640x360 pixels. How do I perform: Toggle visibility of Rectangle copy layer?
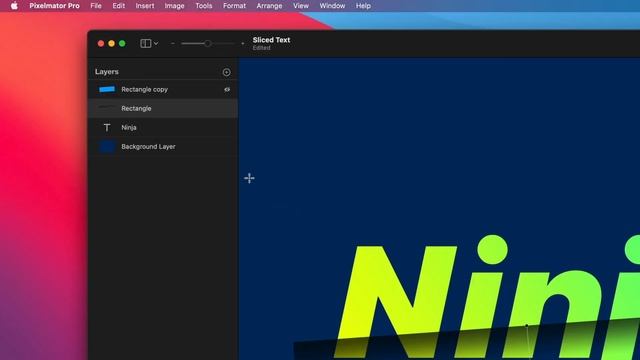[227, 89]
